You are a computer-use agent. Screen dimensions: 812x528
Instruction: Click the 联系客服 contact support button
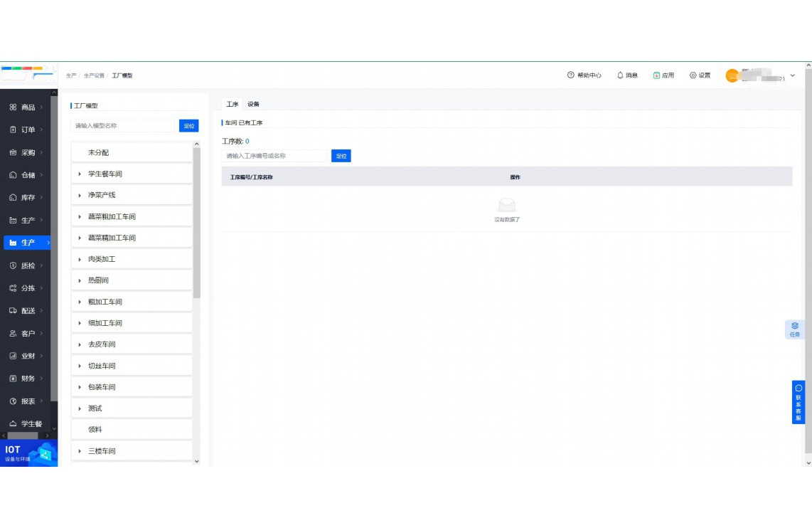(798, 403)
